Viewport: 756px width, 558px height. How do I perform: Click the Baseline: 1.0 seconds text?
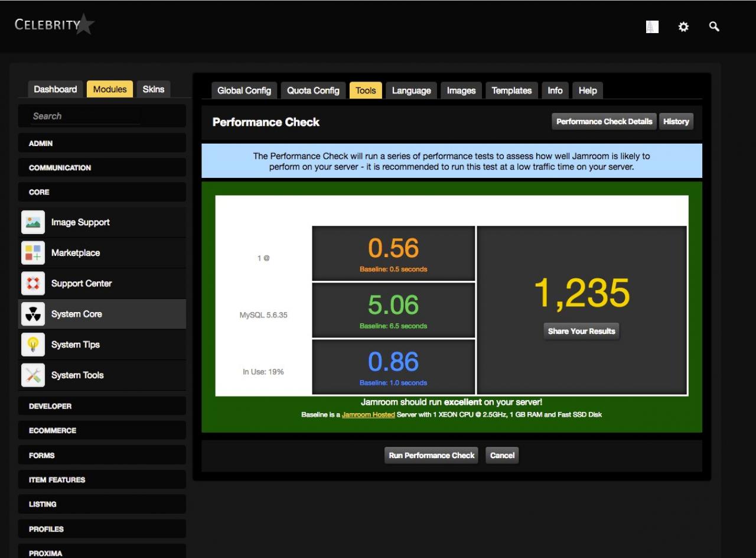(393, 382)
